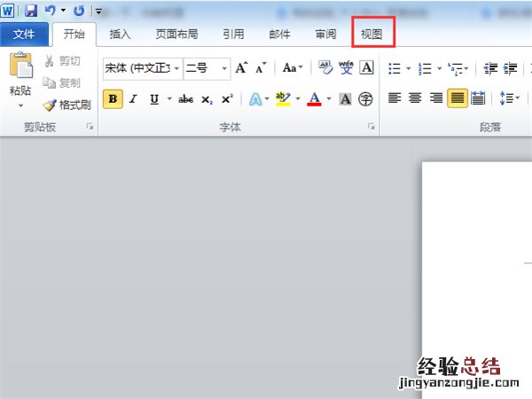Open the 剪贴板 clipboard pane launcher
The image size is (532, 399).
tap(90, 127)
